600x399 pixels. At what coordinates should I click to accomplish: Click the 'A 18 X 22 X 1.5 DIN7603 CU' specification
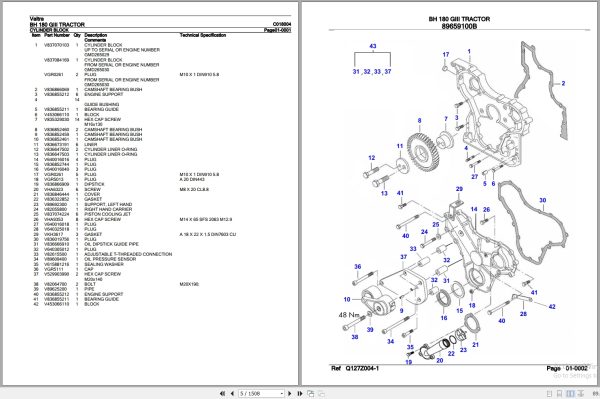tap(208, 234)
